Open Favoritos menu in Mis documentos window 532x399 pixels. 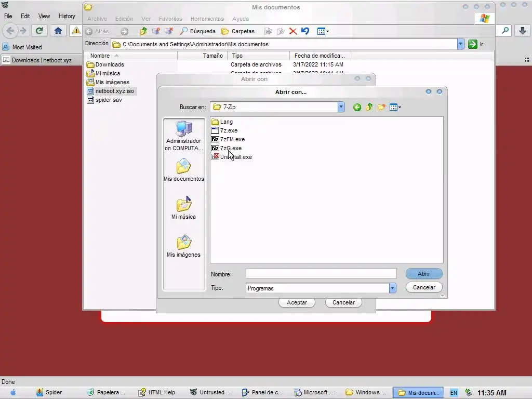pyautogui.click(x=170, y=19)
